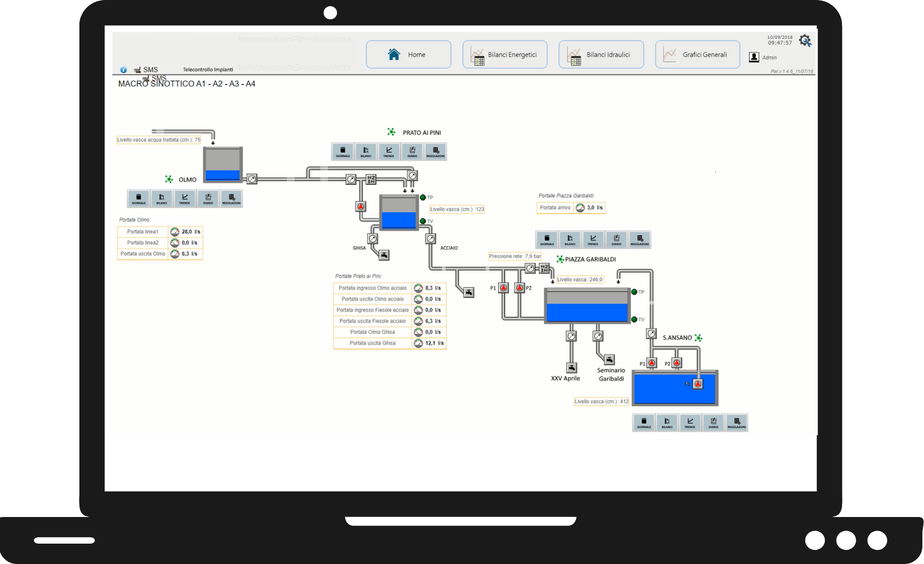Go to the Home page
Viewport: 924px width, 564px height.
[408, 54]
